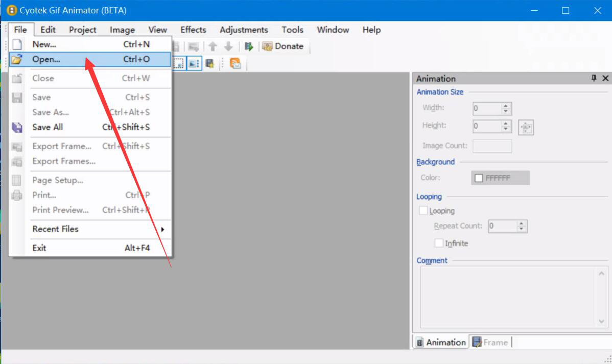612x364 pixels.
Task: Click the film strip icon with star
Action: 209,63
